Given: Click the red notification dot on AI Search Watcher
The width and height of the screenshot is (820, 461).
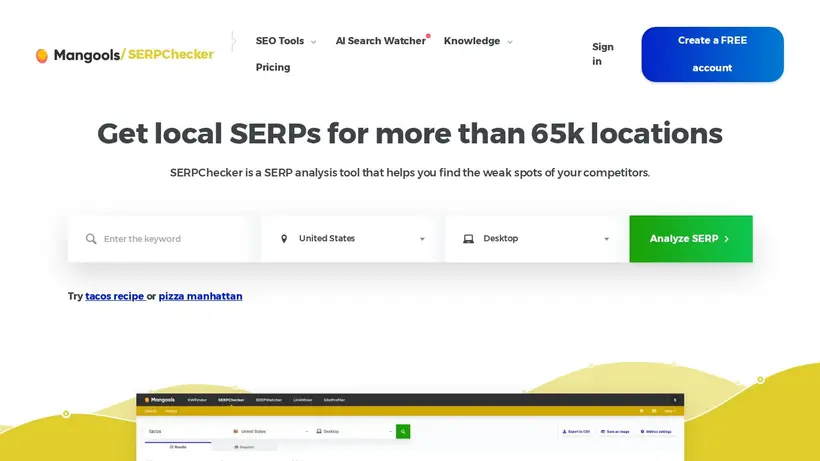Looking at the screenshot, I should coord(428,36).
